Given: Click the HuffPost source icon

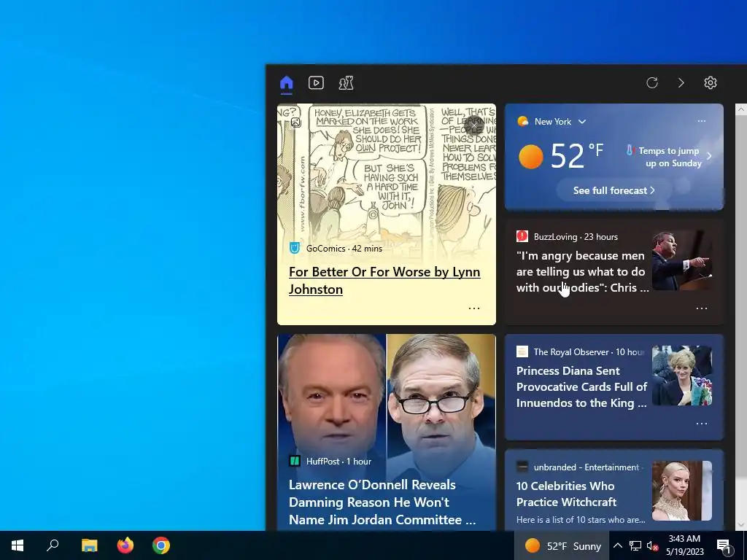Looking at the screenshot, I should coord(295,461).
